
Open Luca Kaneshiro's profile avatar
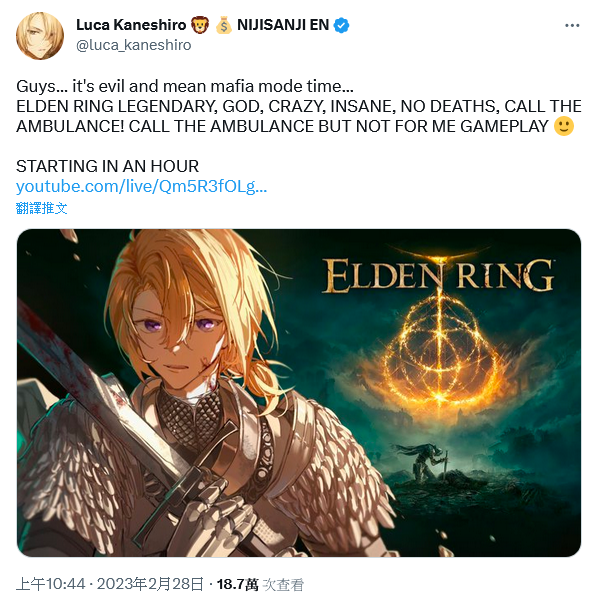click(x=40, y=36)
